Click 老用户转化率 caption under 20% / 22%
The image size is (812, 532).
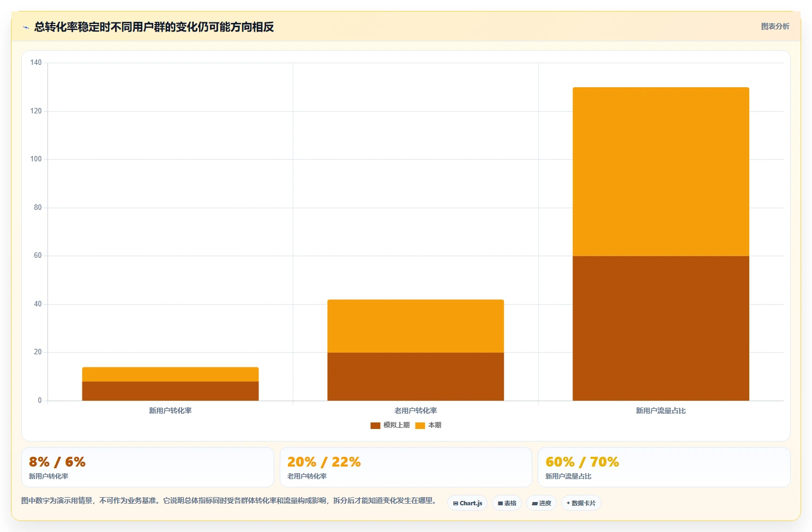307,476
